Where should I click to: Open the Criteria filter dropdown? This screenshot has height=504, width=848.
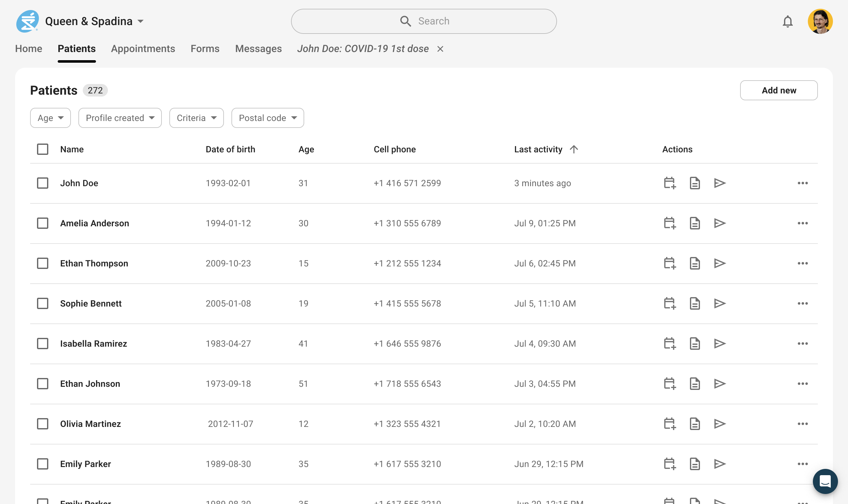click(196, 118)
